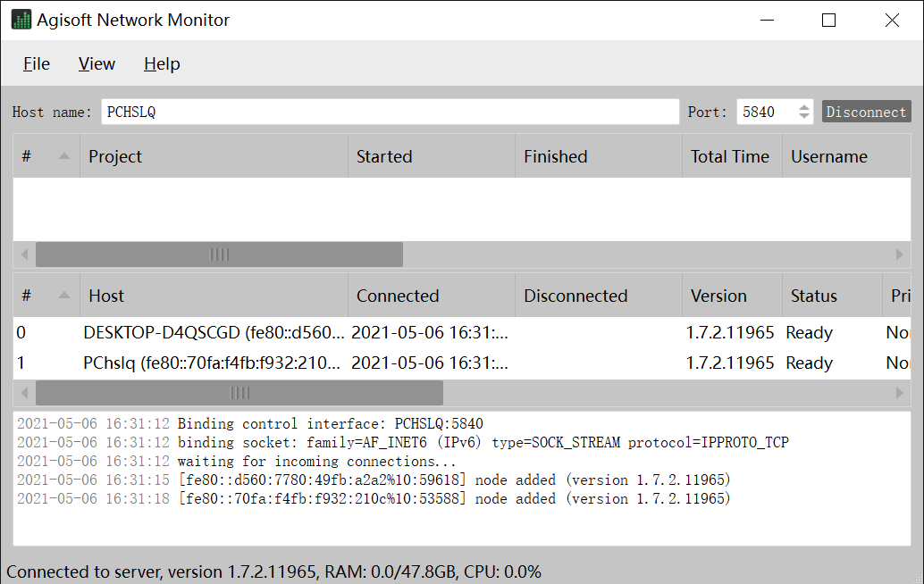
Task: Click log line about binding socket family=AF_INET6
Action: 402,442
